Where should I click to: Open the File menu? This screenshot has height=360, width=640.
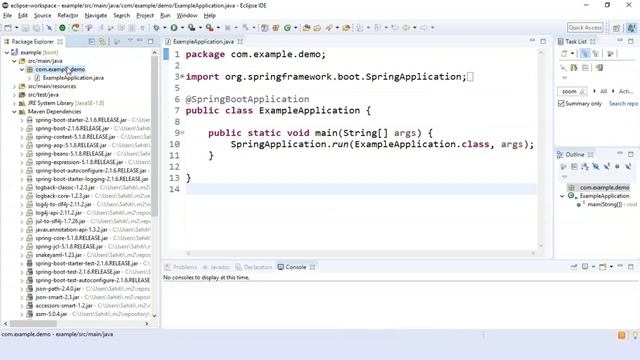(7, 16)
